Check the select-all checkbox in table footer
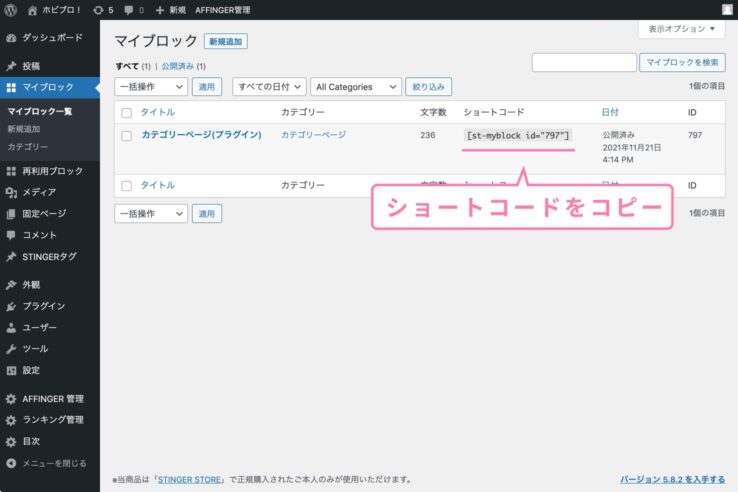Screen dimensions: 738x492 tap(126, 186)
